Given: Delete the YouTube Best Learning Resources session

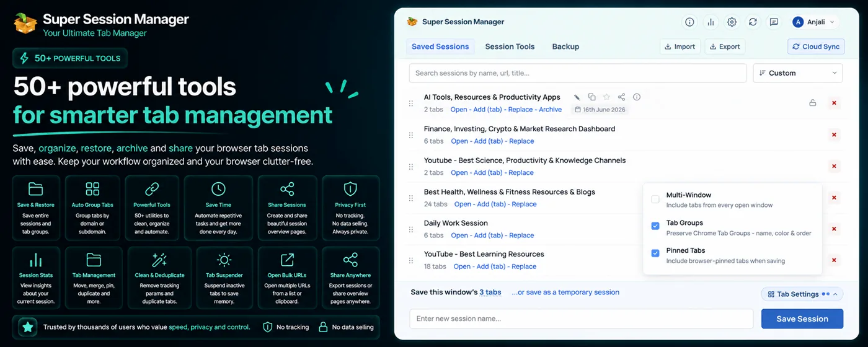Looking at the screenshot, I should click(834, 260).
